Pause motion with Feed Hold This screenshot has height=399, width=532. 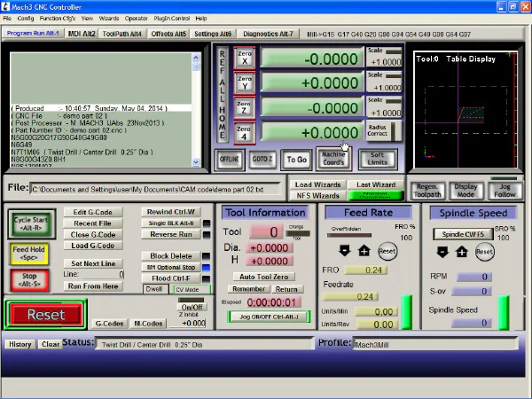29,254
